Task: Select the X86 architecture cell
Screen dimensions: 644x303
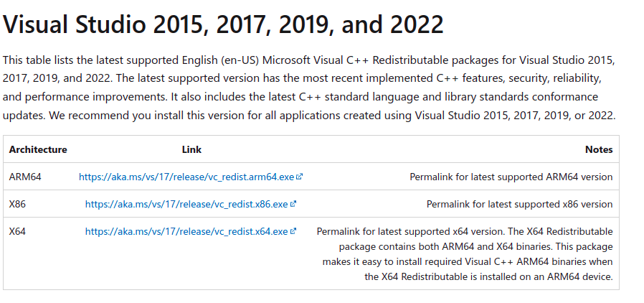Action: [x=17, y=204]
